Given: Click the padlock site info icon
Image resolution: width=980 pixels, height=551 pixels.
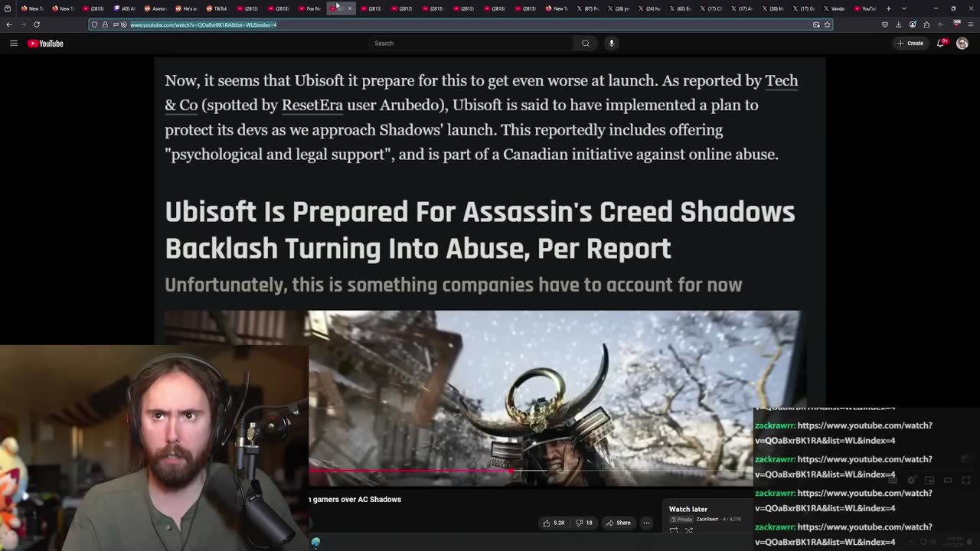Looking at the screenshot, I should coord(105,24).
